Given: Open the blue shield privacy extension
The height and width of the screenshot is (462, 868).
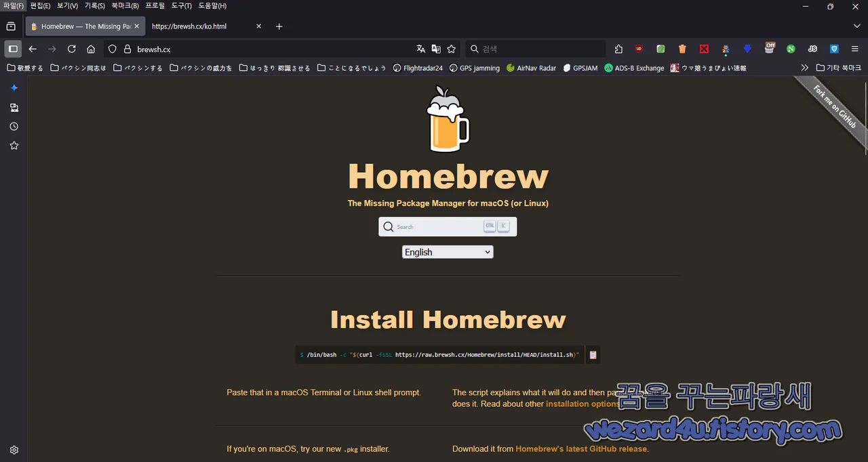Looking at the screenshot, I should (834, 49).
